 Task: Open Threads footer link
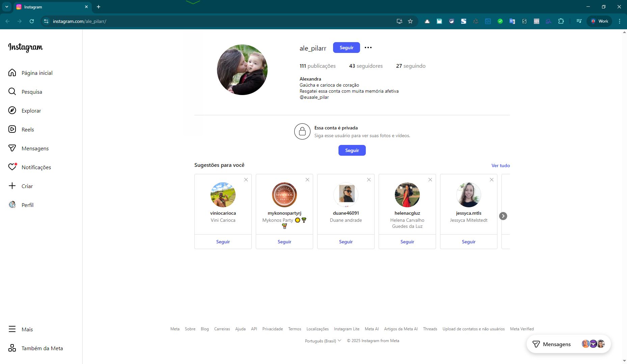[x=430, y=329]
